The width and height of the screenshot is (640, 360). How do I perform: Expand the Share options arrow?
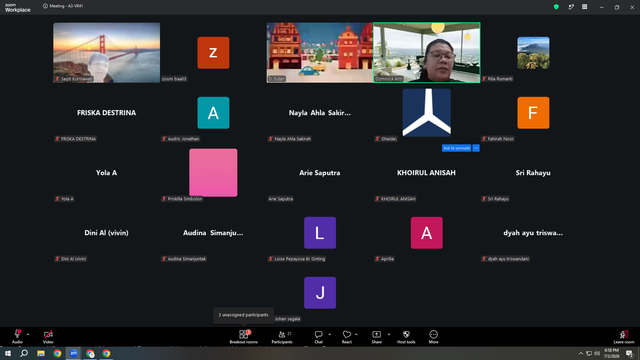pos(389,334)
